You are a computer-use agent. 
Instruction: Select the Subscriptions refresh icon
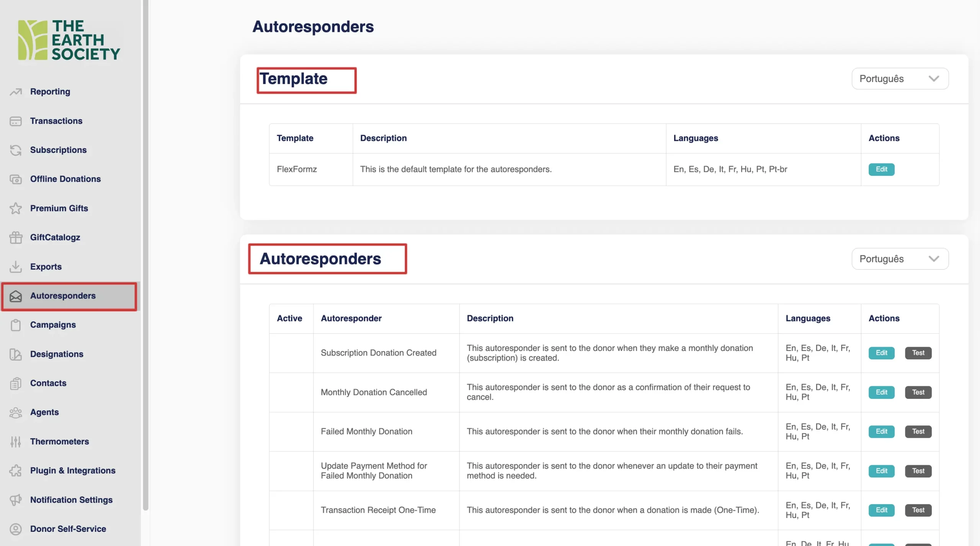click(16, 150)
